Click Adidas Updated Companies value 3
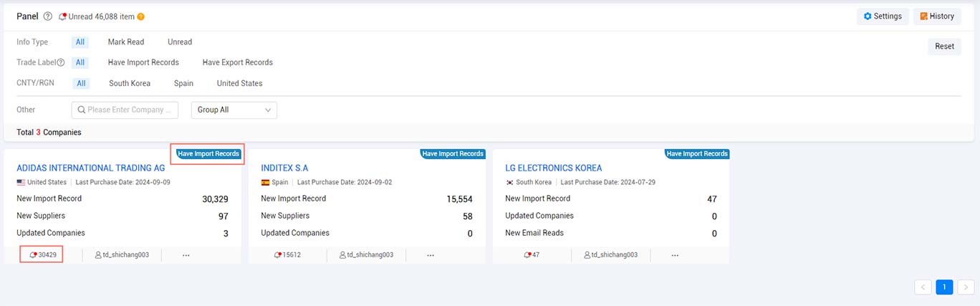Screen dimensions: 980x306 [226, 234]
